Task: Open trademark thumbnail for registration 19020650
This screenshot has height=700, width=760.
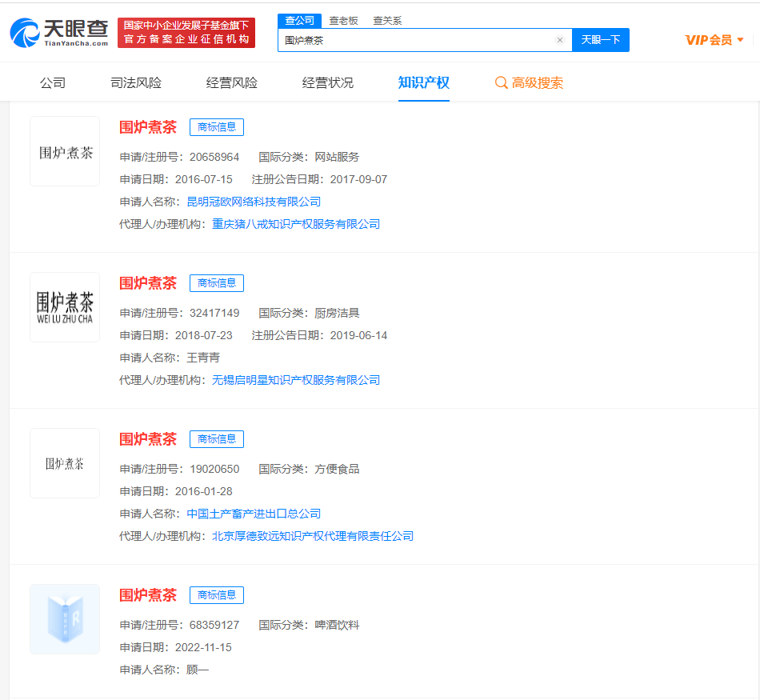Action: (65, 463)
